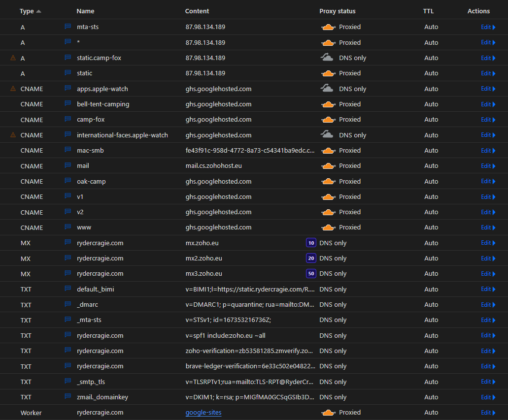The height and width of the screenshot is (420, 508).
Task: Sort records by the Type column arrow
Action: pos(39,11)
